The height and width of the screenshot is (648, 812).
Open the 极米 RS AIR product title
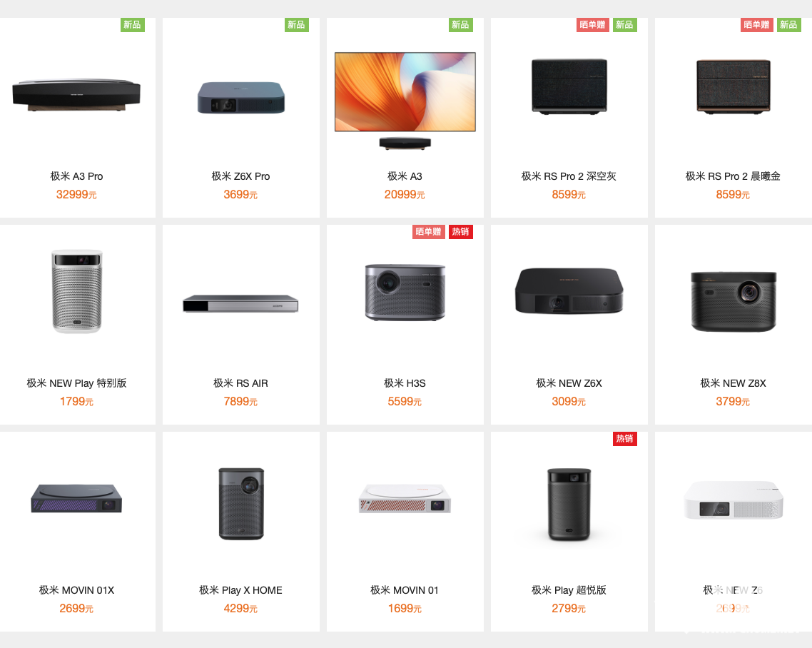click(240, 383)
